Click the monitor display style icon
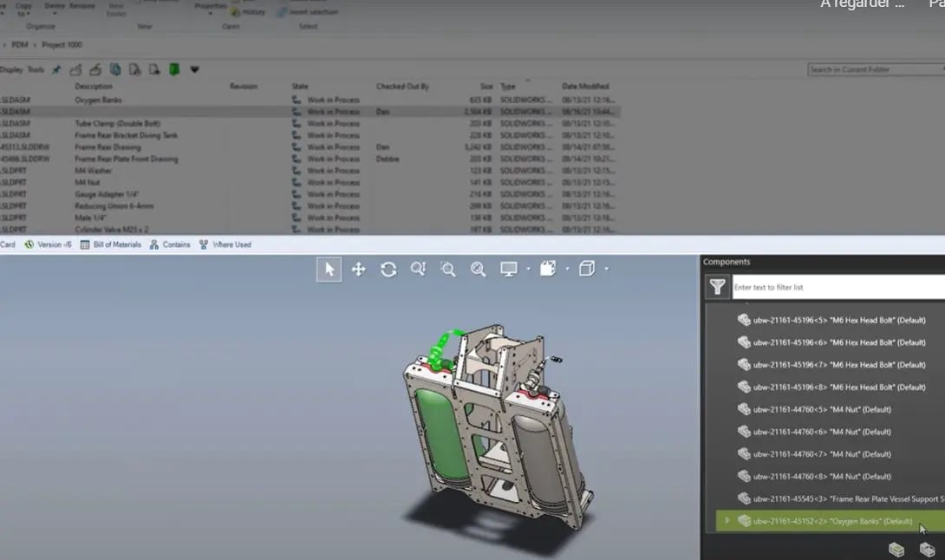The height and width of the screenshot is (560, 945). click(509, 270)
